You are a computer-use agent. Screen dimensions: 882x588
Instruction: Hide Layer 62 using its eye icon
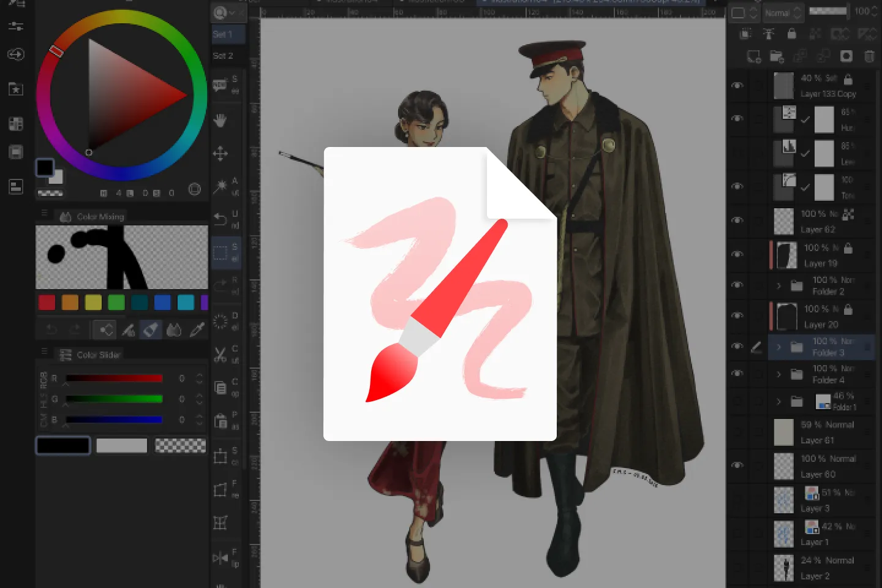tap(737, 221)
